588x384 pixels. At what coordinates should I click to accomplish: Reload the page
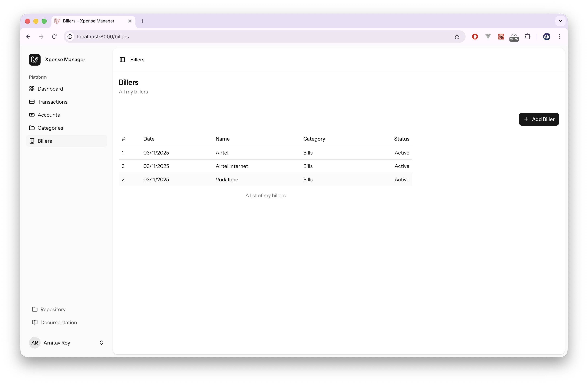pyautogui.click(x=54, y=37)
